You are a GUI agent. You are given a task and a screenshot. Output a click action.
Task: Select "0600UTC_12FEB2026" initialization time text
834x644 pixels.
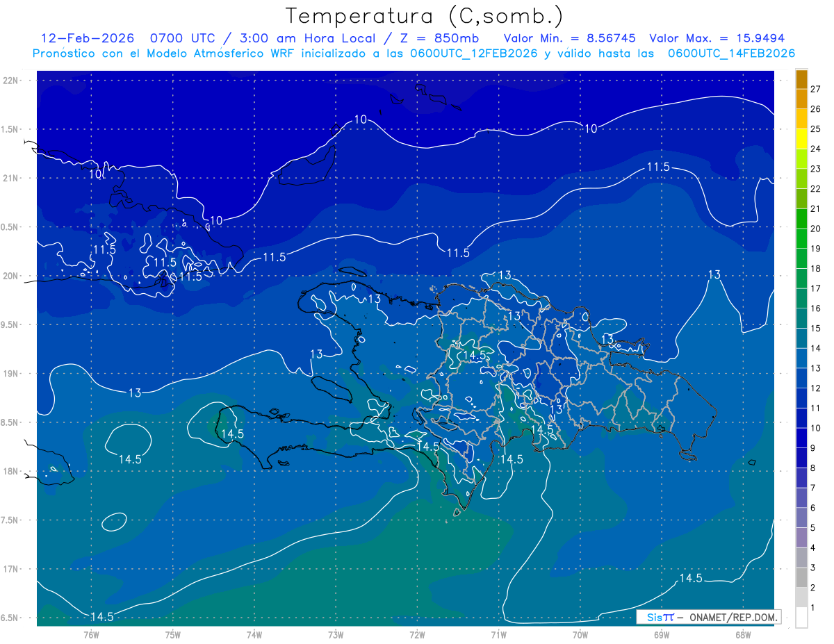pyautogui.click(x=474, y=53)
